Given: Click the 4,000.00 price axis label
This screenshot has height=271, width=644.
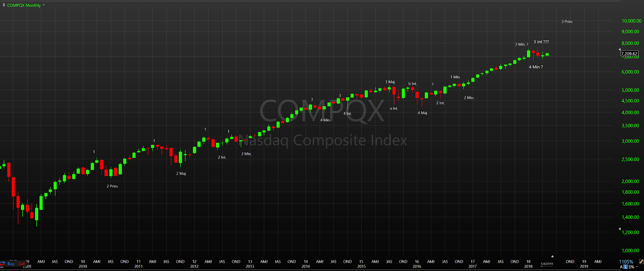Looking at the screenshot, I should (630, 112).
